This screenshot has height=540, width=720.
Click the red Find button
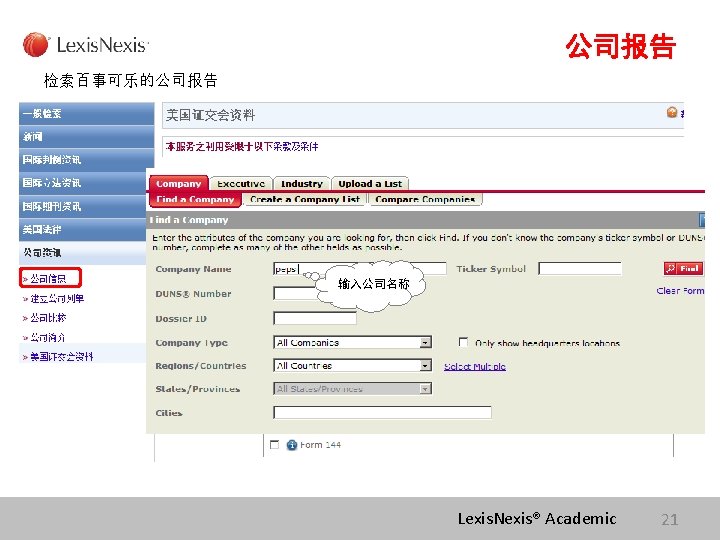pos(683,269)
